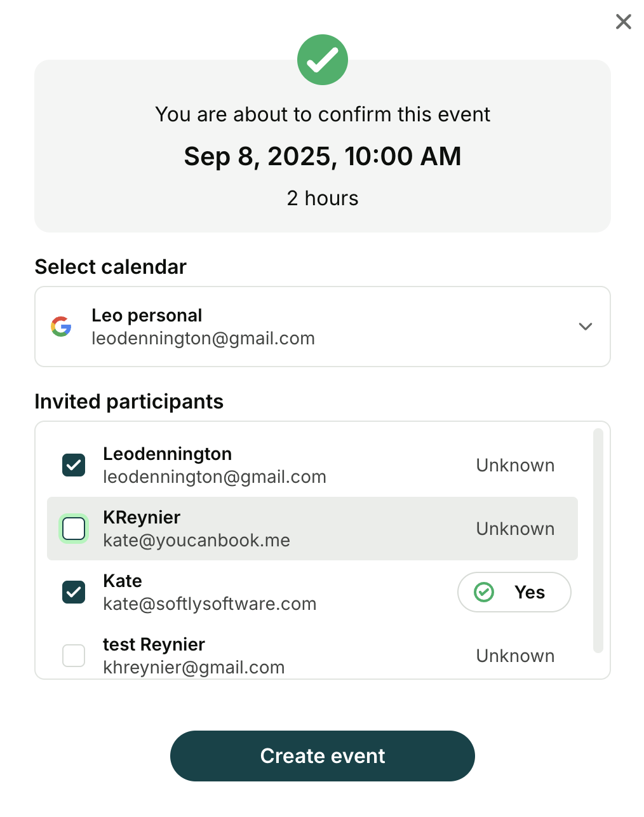Check the KReynier participant checkbox
The height and width of the screenshot is (817, 644).
coord(74,529)
